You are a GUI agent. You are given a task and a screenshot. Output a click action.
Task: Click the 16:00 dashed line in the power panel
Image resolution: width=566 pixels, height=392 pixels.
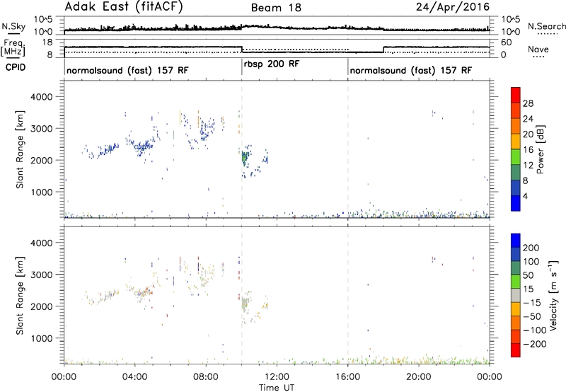(x=348, y=149)
